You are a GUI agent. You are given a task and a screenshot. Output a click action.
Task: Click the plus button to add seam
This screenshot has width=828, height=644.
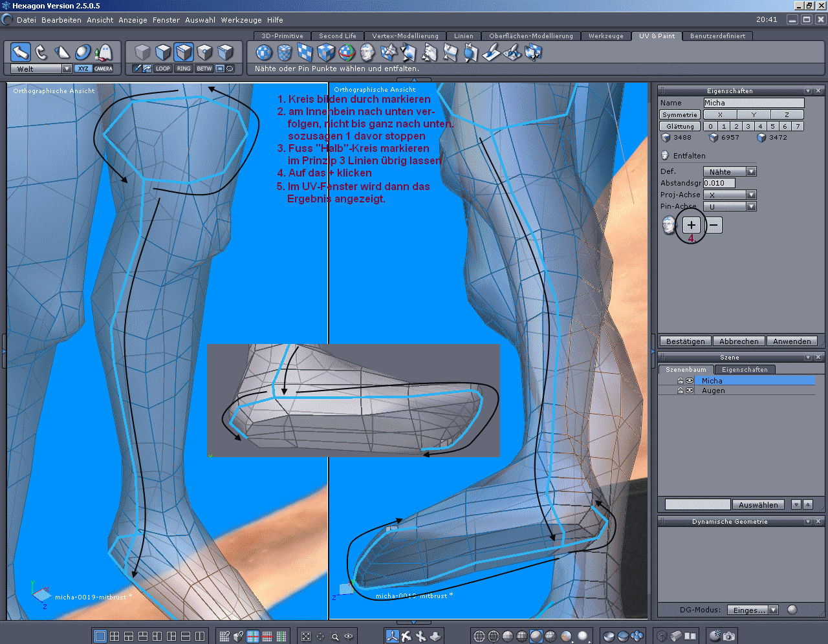692,225
